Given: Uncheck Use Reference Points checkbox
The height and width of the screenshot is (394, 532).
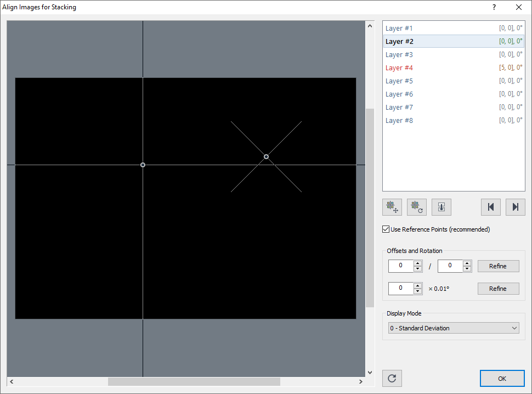Looking at the screenshot, I should 386,229.
